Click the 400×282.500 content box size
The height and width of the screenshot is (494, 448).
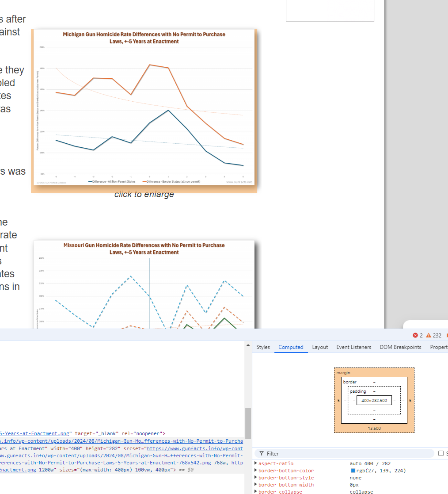374,400
